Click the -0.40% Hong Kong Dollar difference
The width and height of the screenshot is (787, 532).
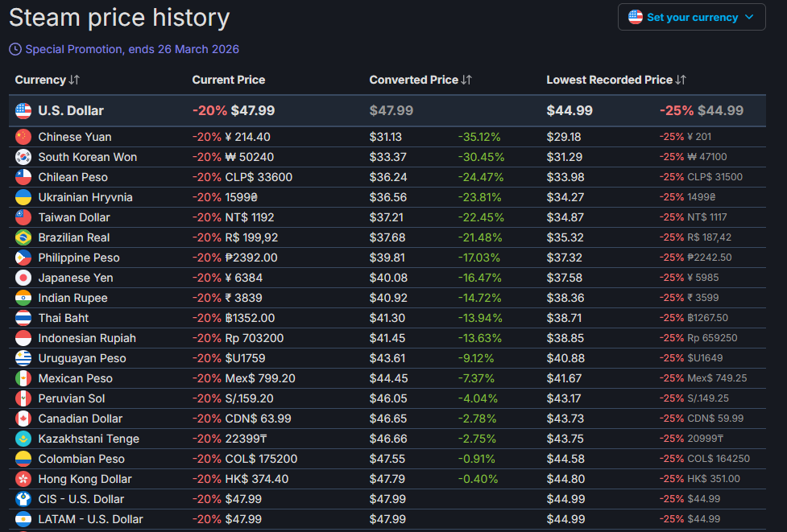478,479
